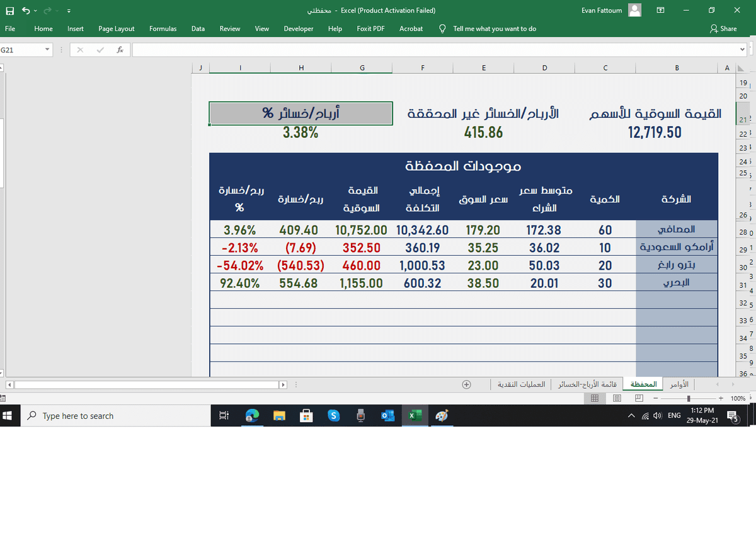The image size is (756, 555).
Task: Open Outlook from the taskbar
Action: [388, 416]
